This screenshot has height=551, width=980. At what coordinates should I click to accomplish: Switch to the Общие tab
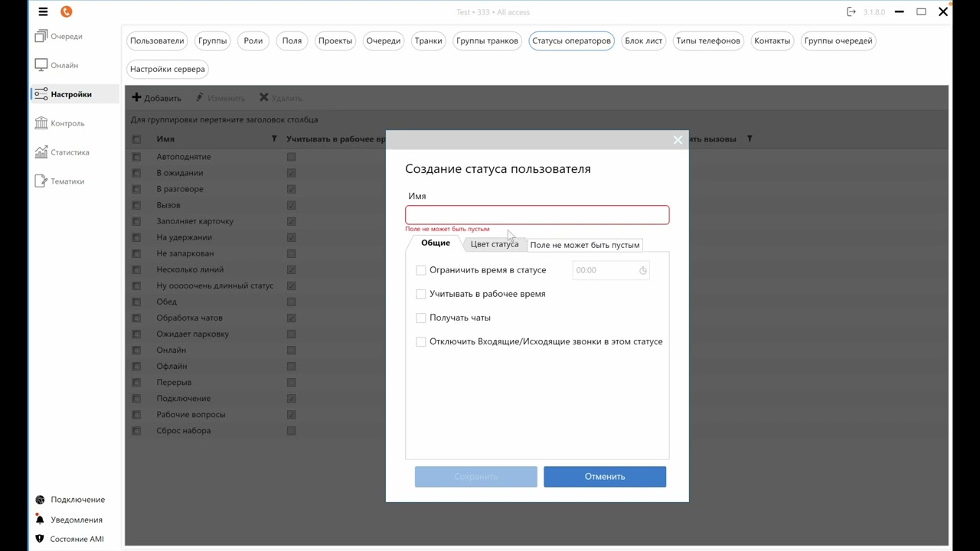[x=435, y=243]
